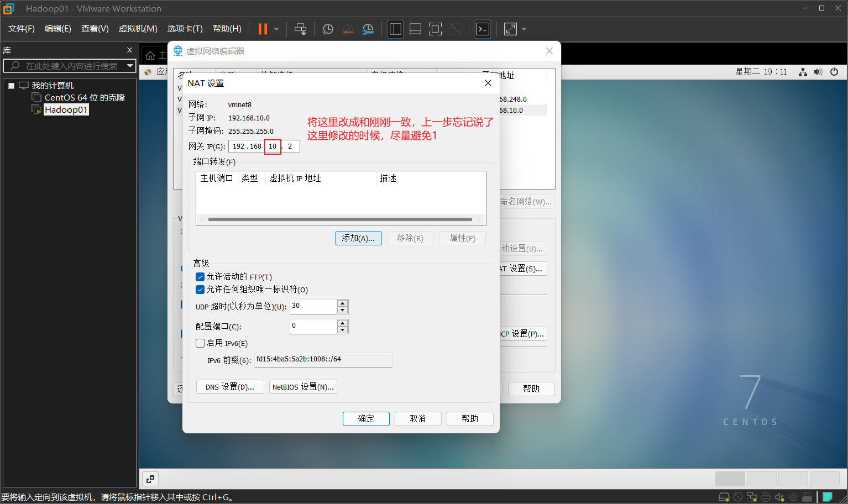Click 帮助 button in NAT 设置 dialog
Screen dimensions: 848x504
point(470,419)
